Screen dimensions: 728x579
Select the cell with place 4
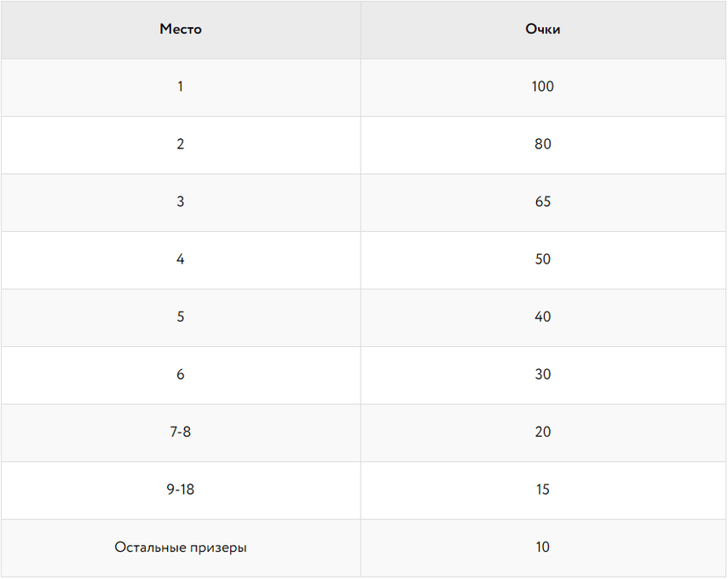pos(181,259)
